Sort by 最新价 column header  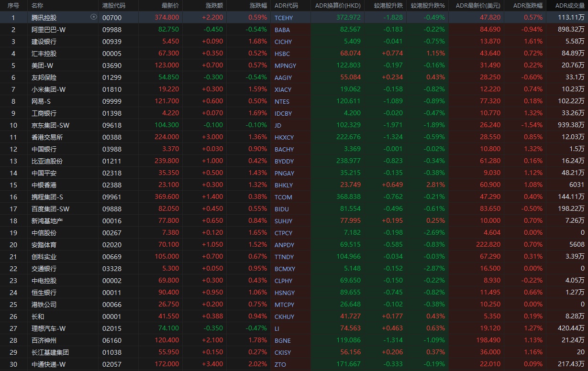pos(170,6)
